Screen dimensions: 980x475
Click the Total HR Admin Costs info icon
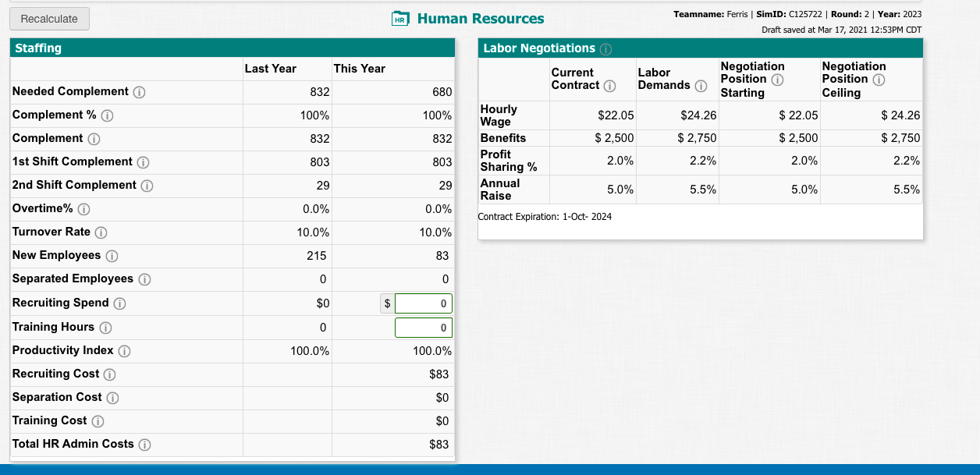145,444
